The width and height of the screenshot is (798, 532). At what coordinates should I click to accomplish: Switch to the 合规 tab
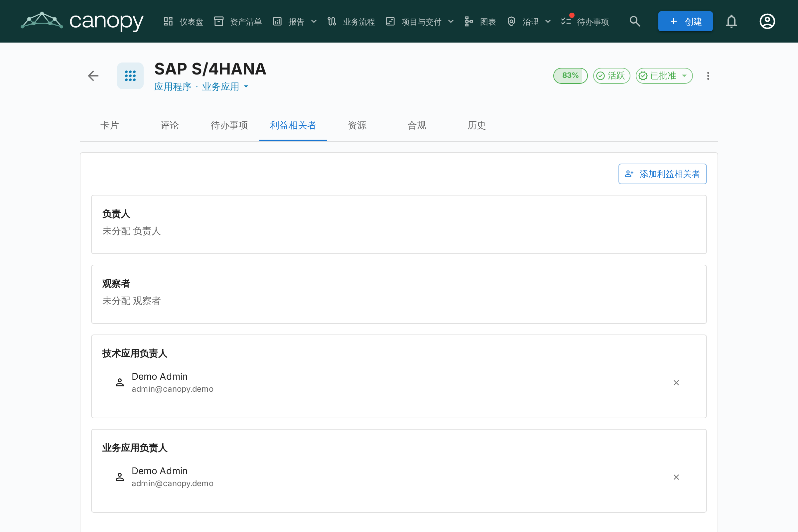417,125
